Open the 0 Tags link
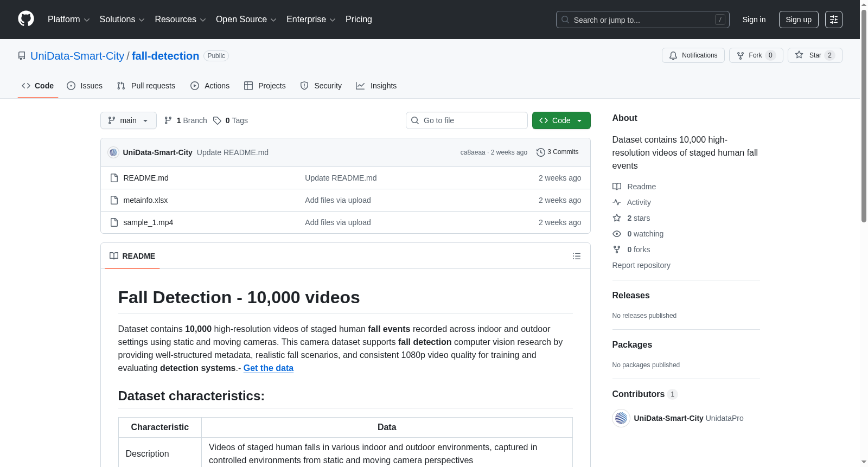This screenshot has height=467, width=868. tap(231, 120)
